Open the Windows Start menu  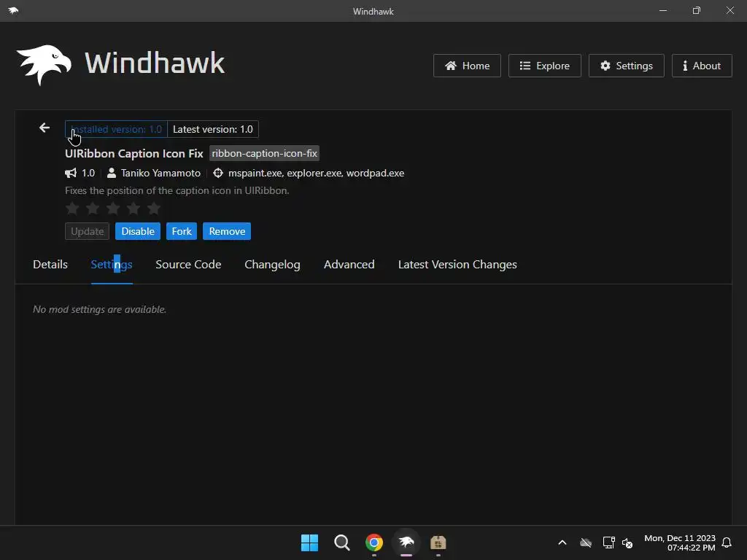click(309, 542)
